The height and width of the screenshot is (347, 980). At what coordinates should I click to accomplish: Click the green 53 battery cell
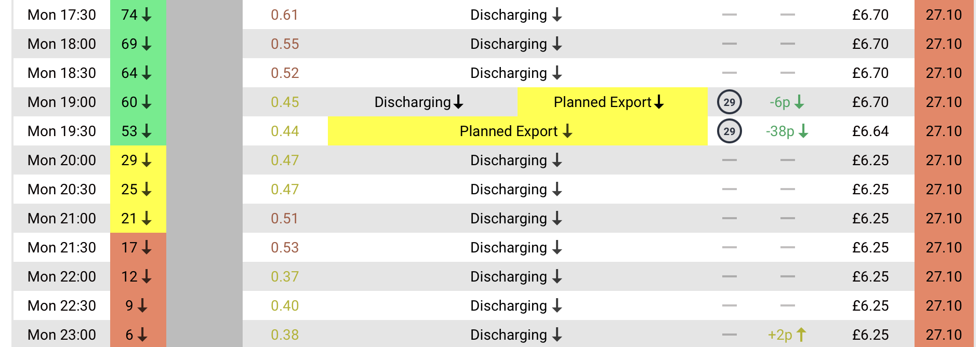(138, 131)
